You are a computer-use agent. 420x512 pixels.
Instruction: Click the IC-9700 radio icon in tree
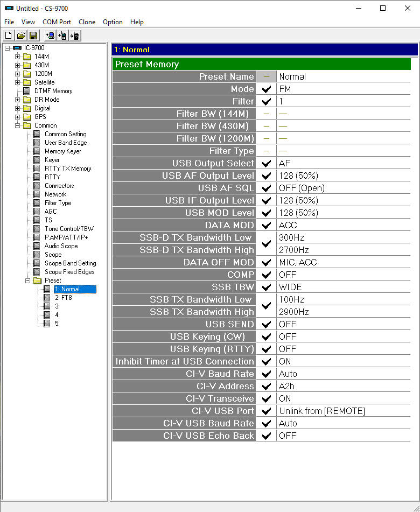click(x=17, y=48)
